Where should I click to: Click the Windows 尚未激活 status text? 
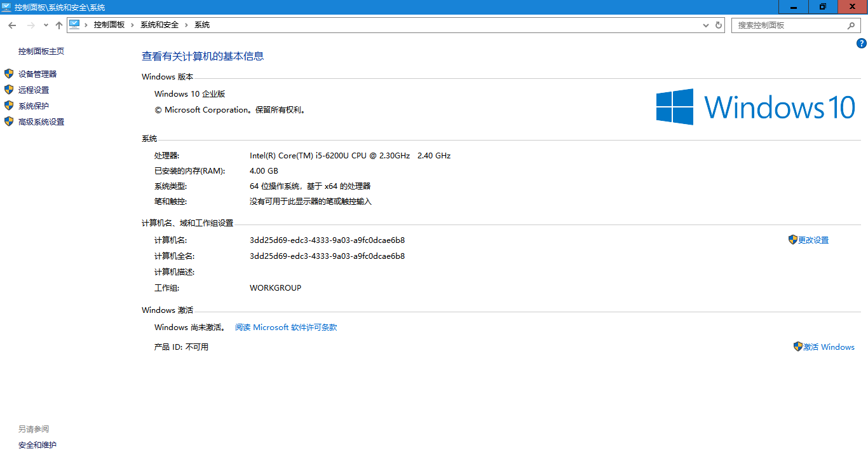coord(189,328)
